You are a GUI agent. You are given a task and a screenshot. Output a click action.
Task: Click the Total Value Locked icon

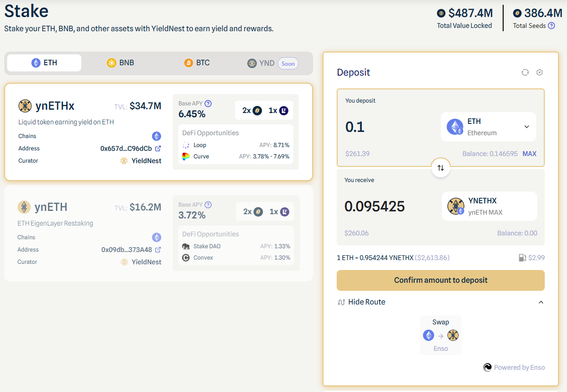tap(441, 13)
